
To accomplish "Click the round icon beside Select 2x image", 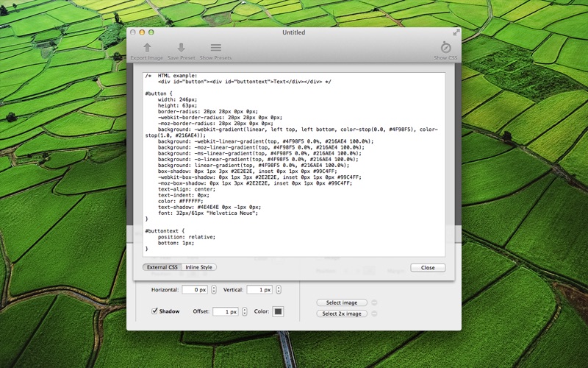I will click(x=373, y=314).
